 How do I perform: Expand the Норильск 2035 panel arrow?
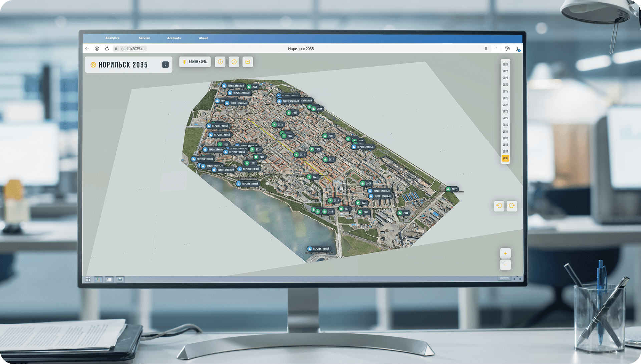[165, 65]
